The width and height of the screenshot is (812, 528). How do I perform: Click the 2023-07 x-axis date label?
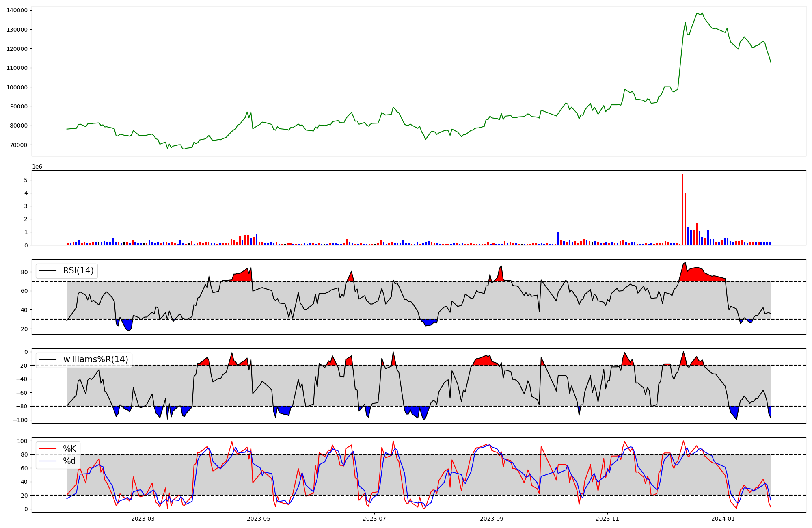[374, 519]
